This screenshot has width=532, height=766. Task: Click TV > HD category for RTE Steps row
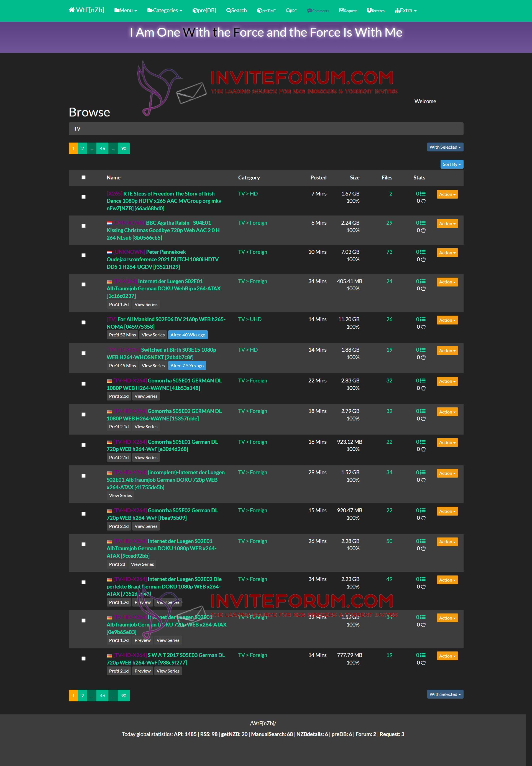[x=248, y=194]
